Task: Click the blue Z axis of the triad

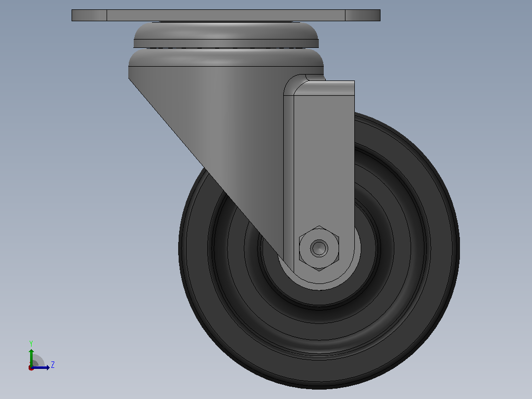Action: click(x=40, y=367)
